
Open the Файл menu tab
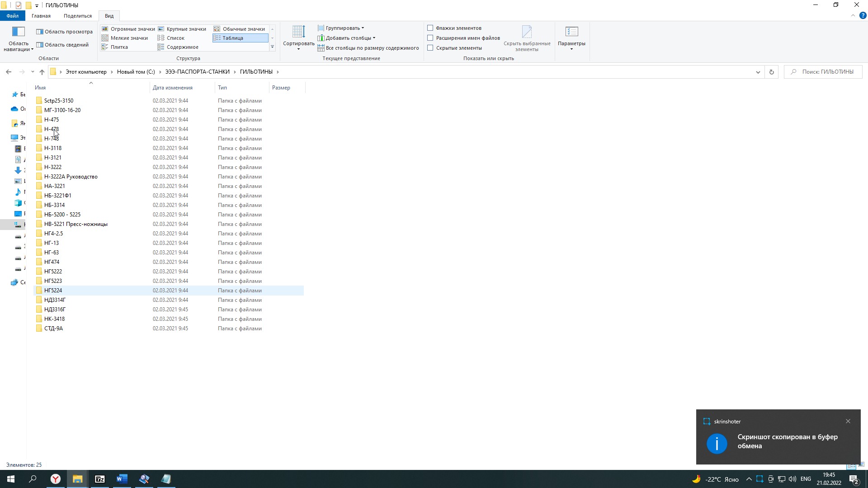click(12, 16)
